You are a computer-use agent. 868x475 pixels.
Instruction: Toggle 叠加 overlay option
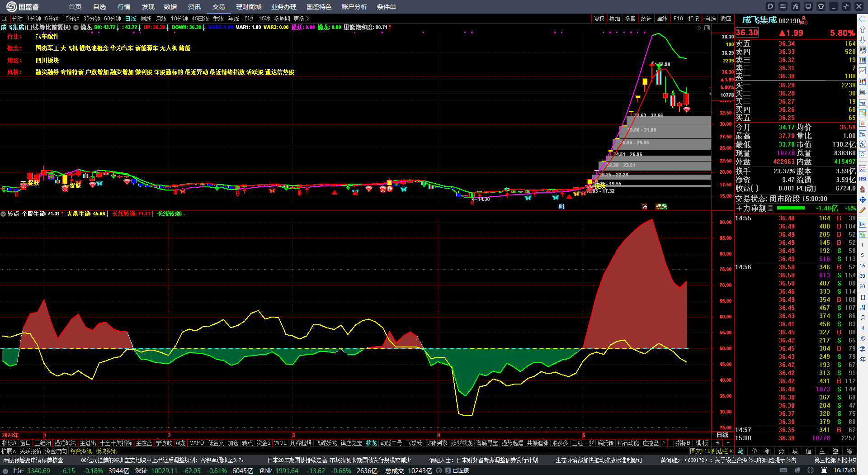tap(615, 19)
